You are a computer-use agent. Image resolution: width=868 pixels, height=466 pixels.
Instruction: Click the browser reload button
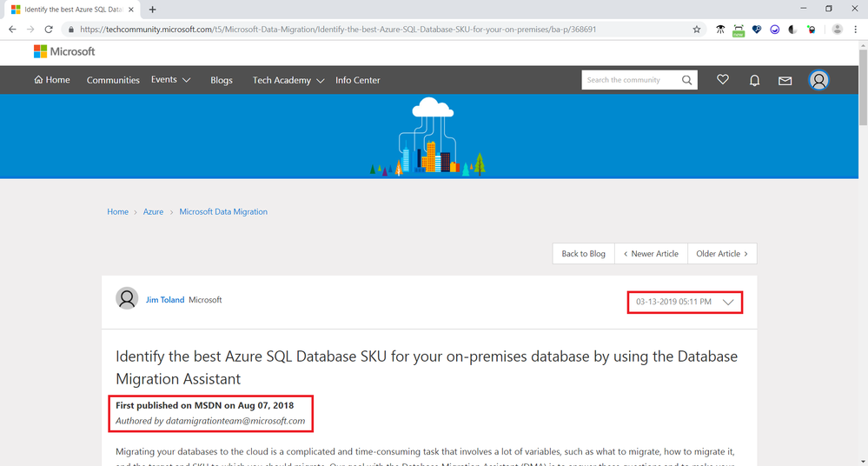(x=50, y=29)
